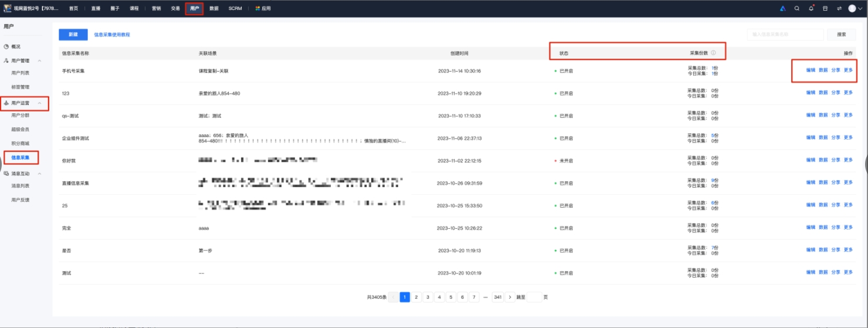Viewport: 868px width, 328px height.
Task: Click the 应用 colorful grid icon
Action: pos(257,9)
